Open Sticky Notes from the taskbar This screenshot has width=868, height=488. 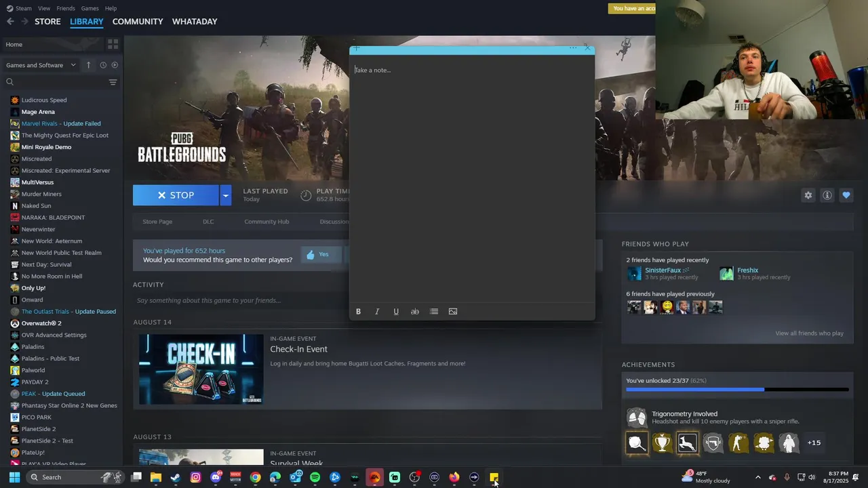coord(494,477)
